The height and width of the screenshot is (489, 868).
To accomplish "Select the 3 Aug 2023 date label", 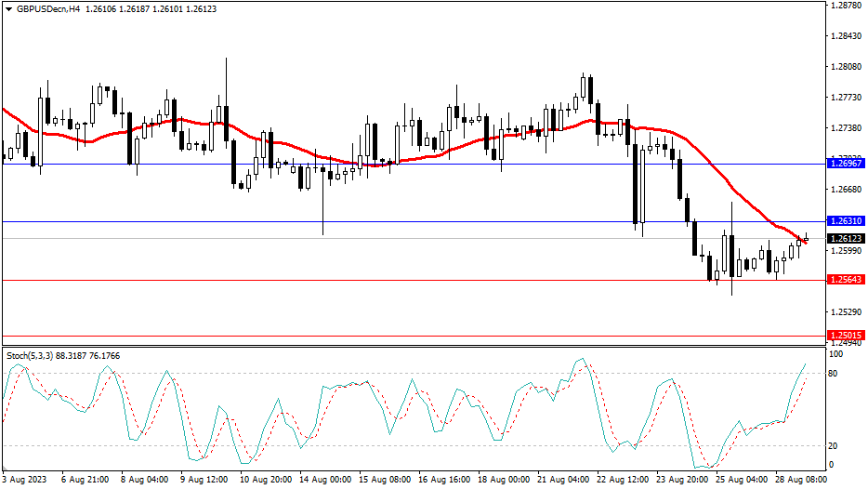I will pyautogui.click(x=25, y=480).
